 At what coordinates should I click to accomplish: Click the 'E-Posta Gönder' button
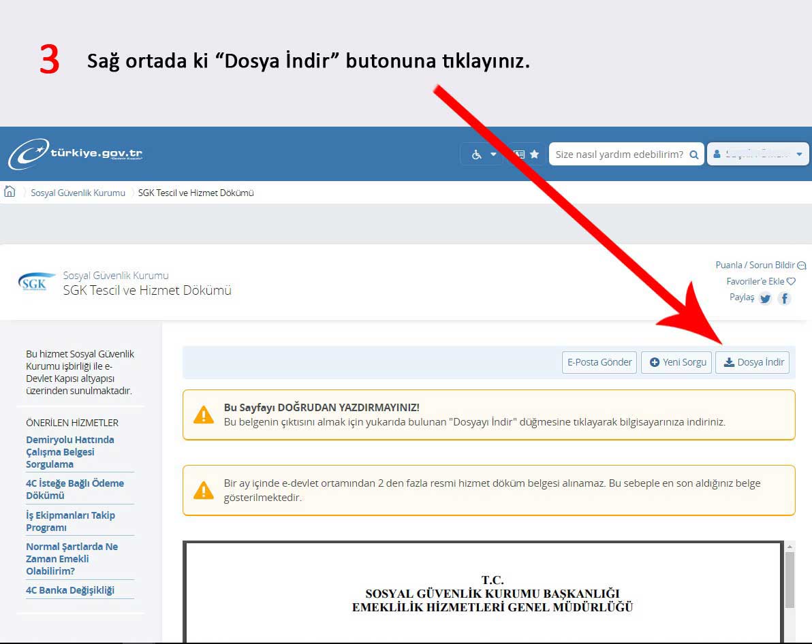[x=599, y=362]
